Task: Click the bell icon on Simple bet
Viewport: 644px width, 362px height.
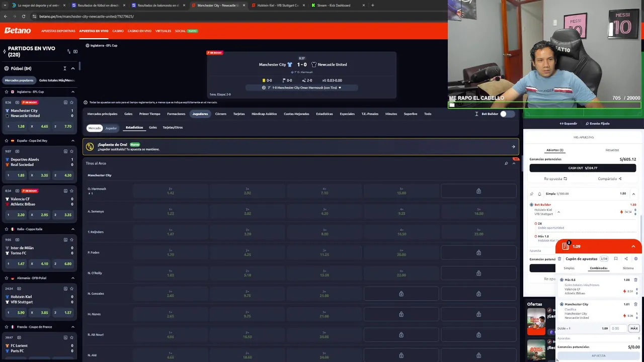Action: tap(539, 194)
